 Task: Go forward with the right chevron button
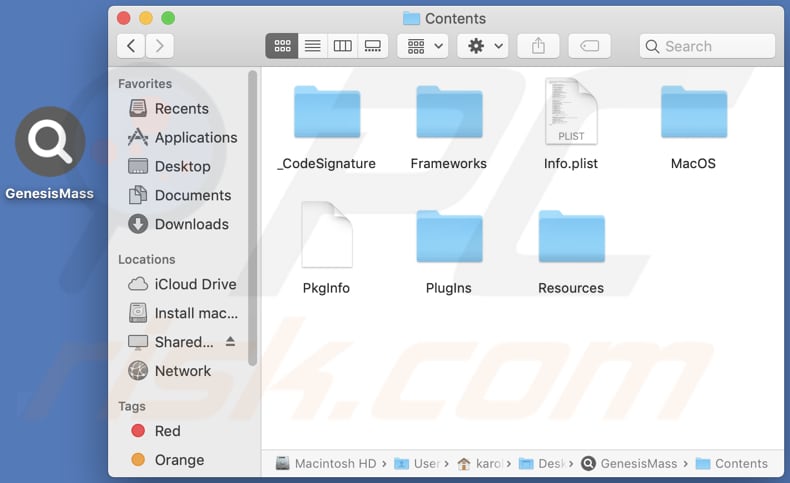pyautogui.click(x=160, y=46)
